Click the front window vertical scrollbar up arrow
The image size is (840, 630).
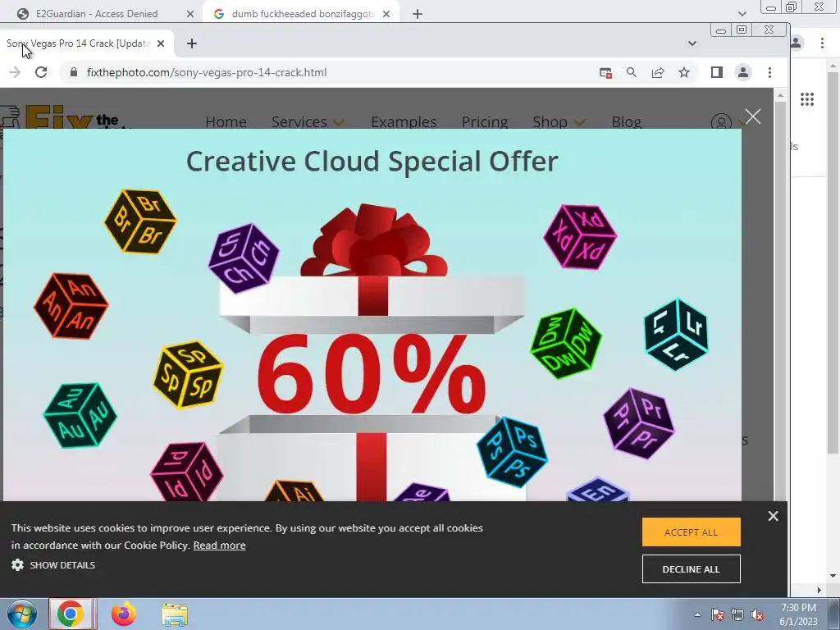point(780,95)
